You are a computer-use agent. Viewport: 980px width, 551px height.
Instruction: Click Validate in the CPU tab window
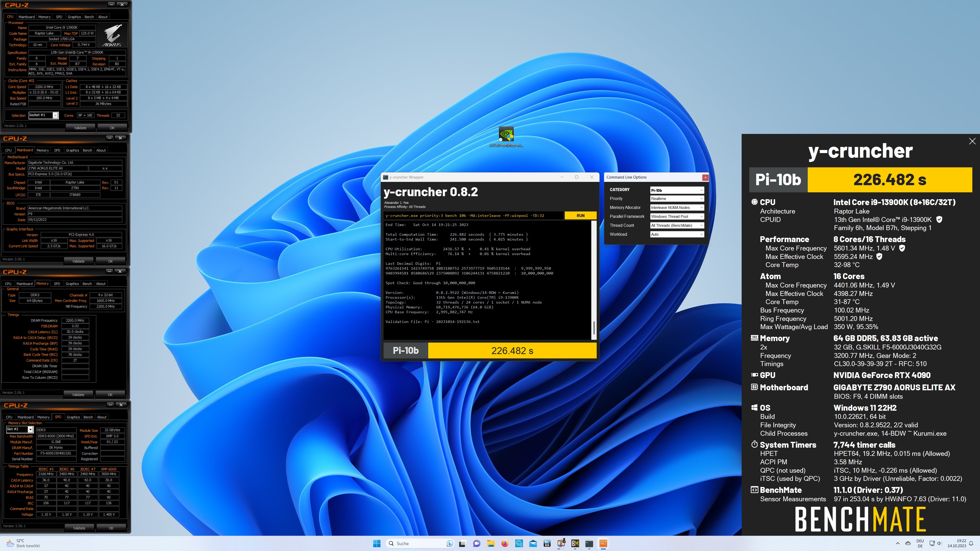[80, 128]
